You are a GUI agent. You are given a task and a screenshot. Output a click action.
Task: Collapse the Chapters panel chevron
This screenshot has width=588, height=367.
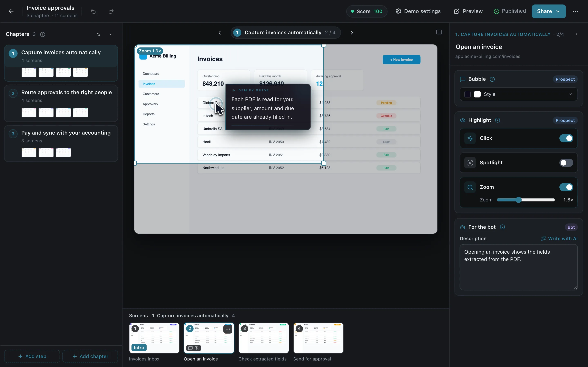(111, 34)
